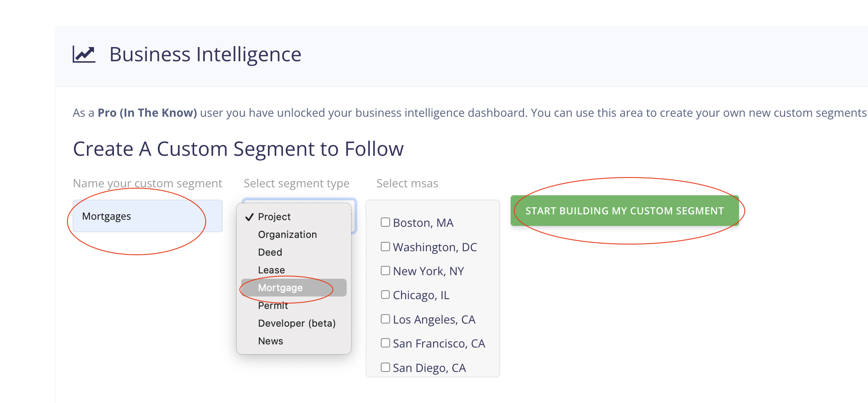Image resolution: width=868 pixels, height=403 pixels.
Task: Select Mortgage from the dropdown list
Action: coord(280,288)
